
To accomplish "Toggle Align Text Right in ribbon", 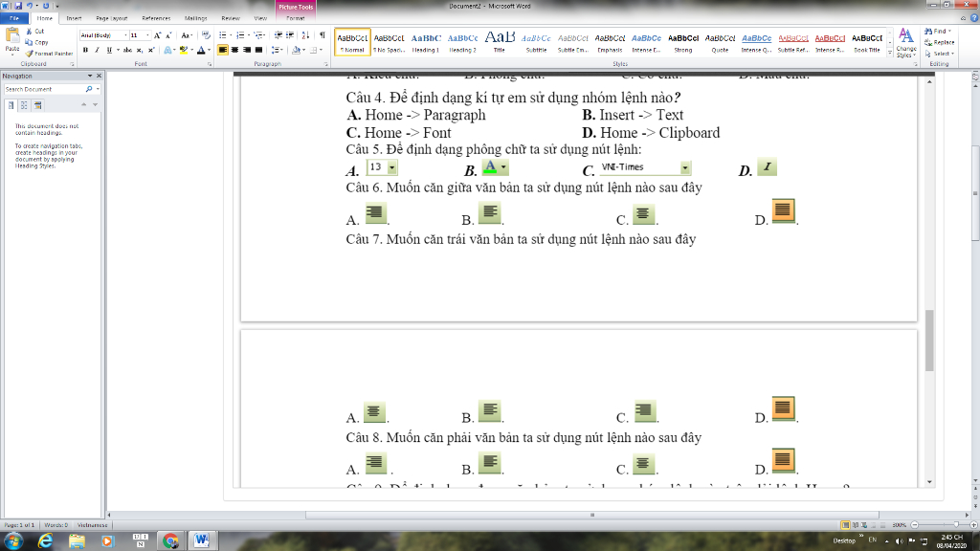I will click(247, 50).
